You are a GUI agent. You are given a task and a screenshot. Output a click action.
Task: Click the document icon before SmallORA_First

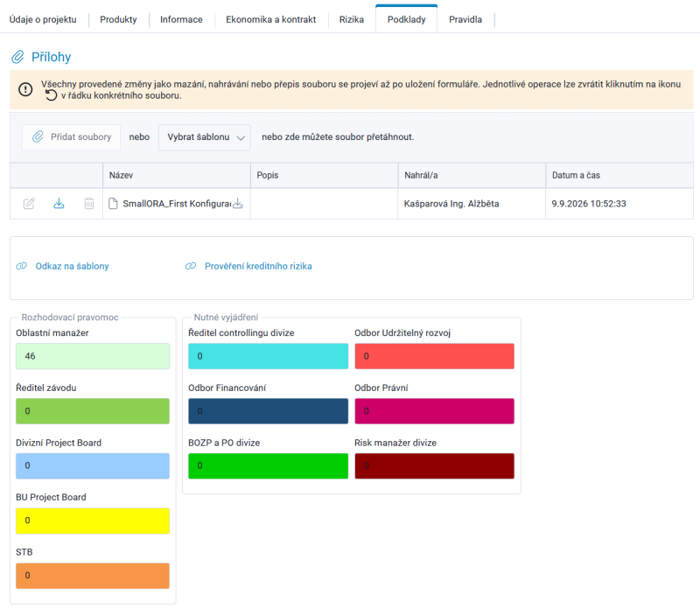pos(113,204)
